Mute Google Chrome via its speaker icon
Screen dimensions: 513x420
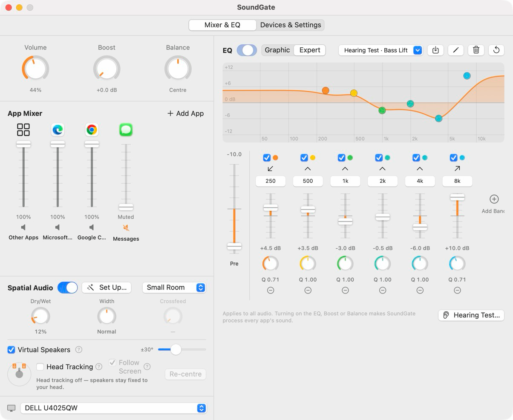tap(92, 227)
